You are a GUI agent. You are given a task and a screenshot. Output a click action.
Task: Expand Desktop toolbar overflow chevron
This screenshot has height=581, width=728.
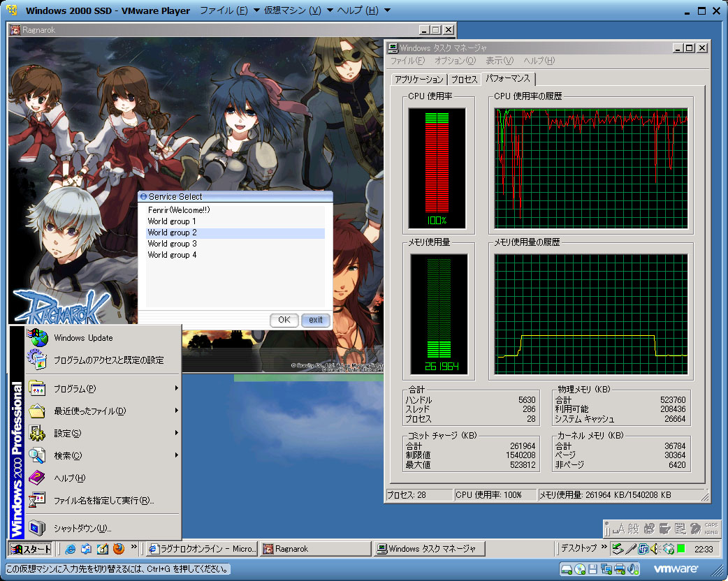(x=604, y=547)
